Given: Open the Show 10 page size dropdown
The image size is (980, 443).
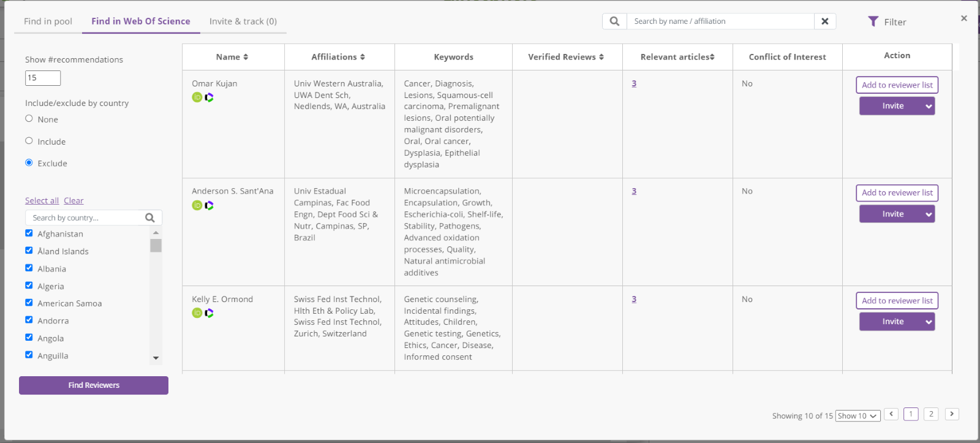Looking at the screenshot, I should (x=858, y=416).
